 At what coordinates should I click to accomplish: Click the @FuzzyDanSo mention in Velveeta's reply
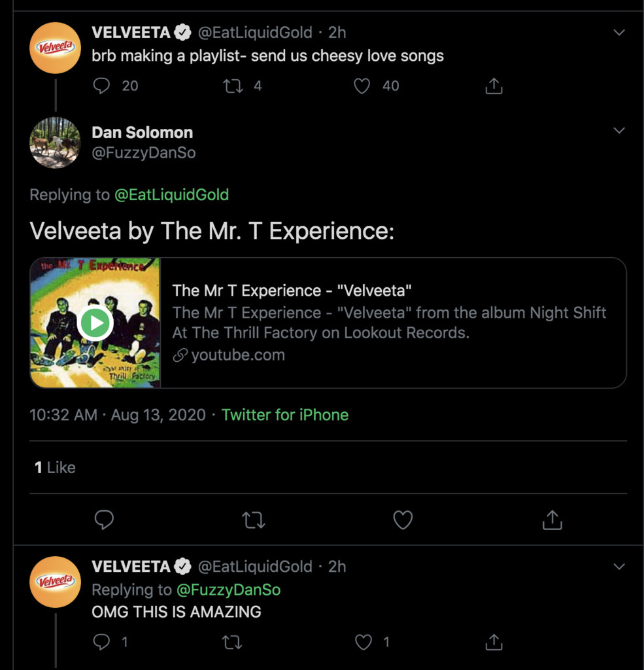pos(228,590)
